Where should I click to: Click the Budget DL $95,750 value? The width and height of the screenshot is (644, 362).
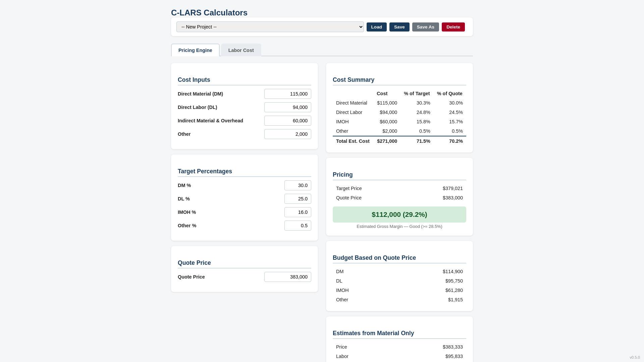454,281
